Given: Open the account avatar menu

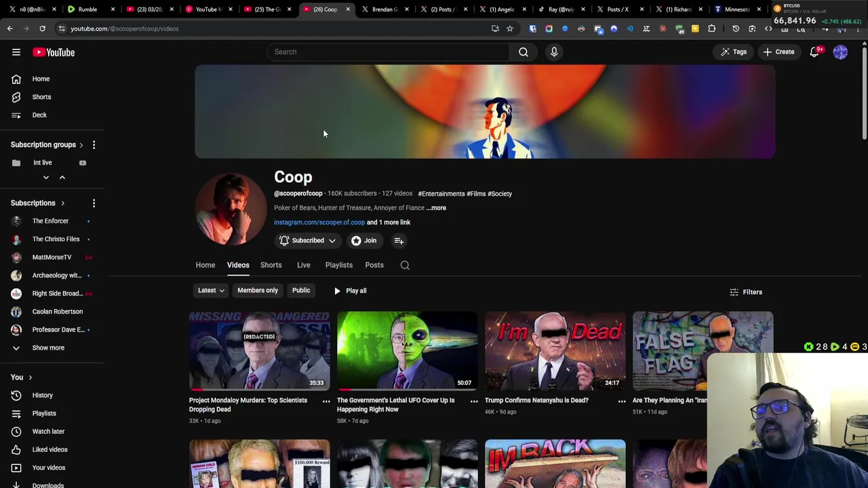Looking at the screenshot, I should point(840,52).
